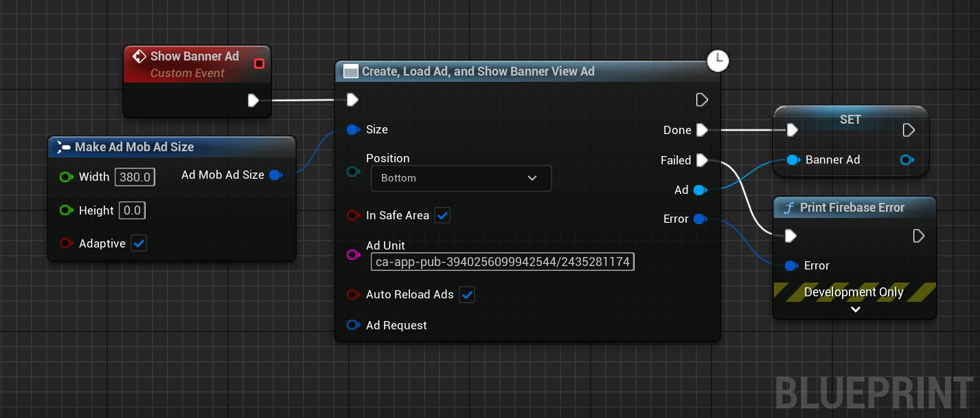Open the Position dropdown set to Bottom

[461, 178]
